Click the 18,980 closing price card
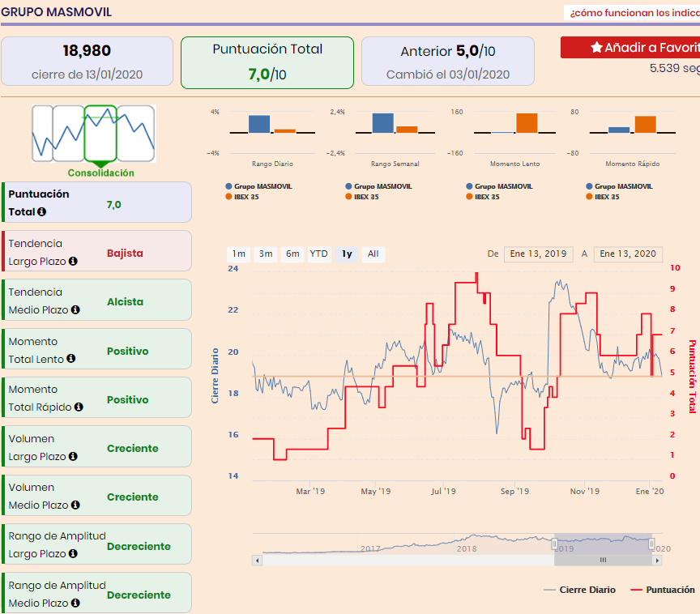 [x=87, y=62]
